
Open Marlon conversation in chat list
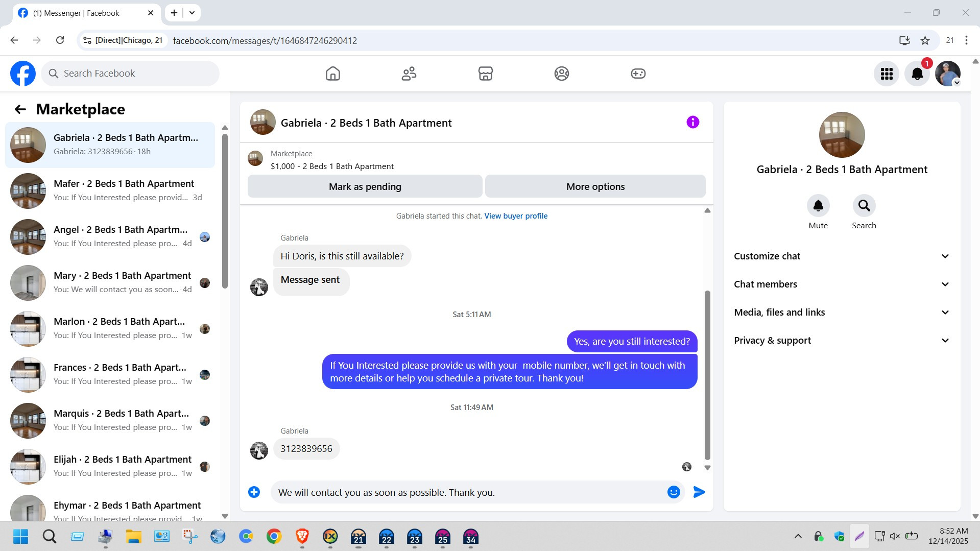(x=110, y=329)
